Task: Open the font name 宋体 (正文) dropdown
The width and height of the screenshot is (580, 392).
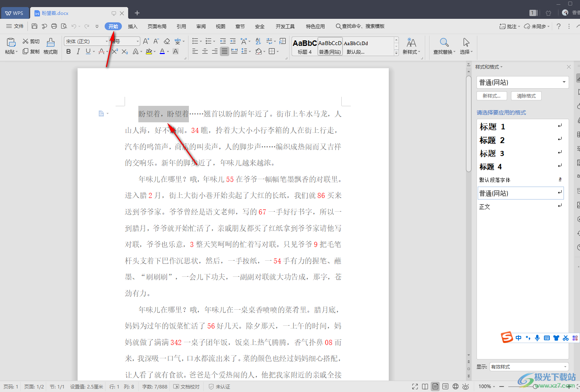Action: 107,41
